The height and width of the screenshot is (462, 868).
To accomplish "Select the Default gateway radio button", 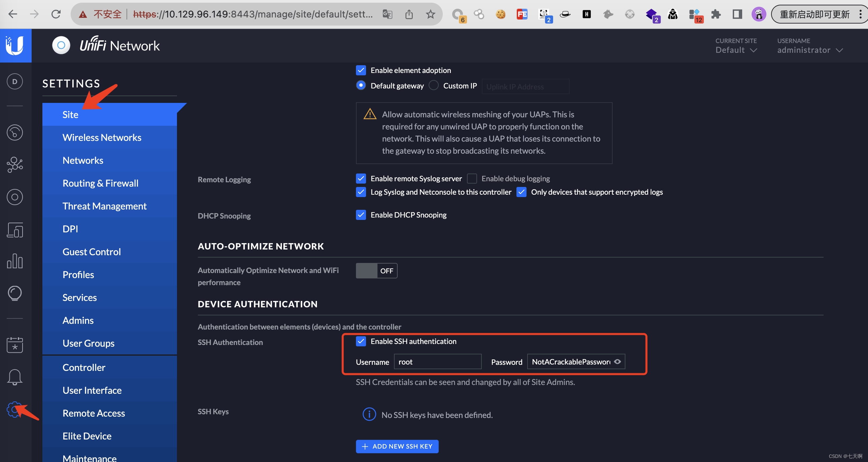I will 361,85.
